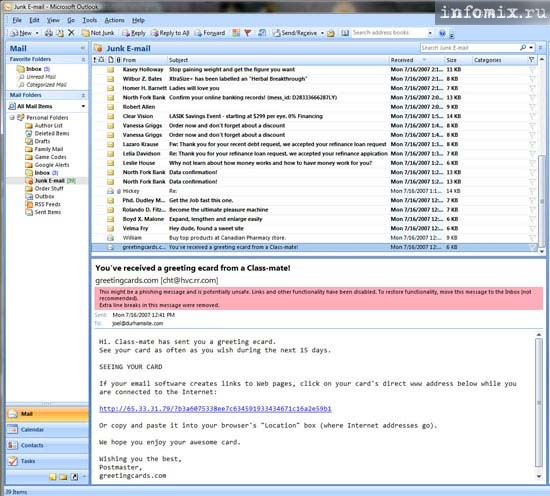
Task: Open the File menu
Action: pyautogui.click(x=17, y=20)
